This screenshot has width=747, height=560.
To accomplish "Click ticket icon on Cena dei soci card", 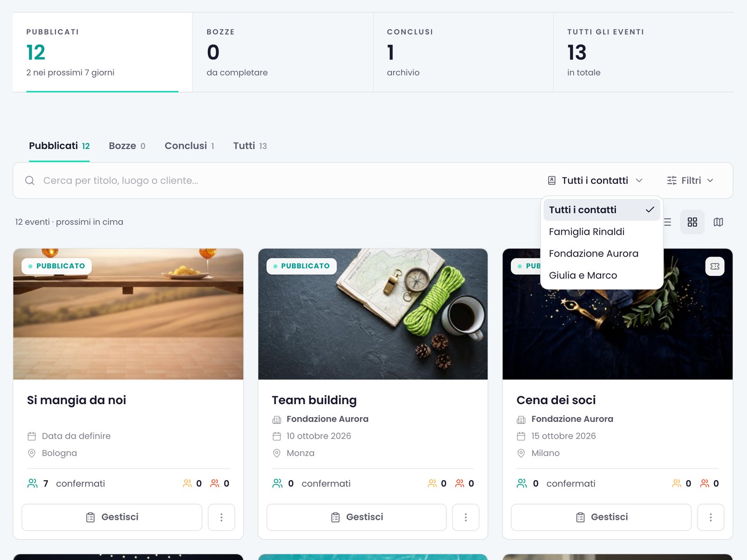I will coord(715,266).
